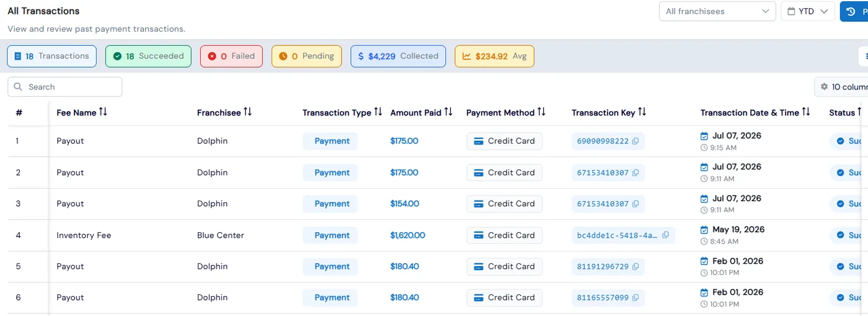Click the $154.00 amount
This screenshot has width=868, height=316.
coord(404,204)
